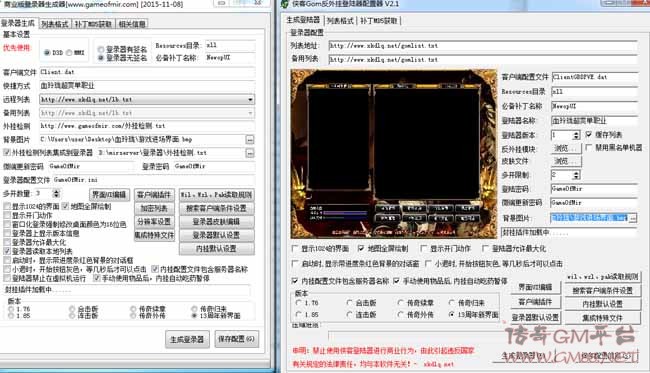
Task: Switch to the 相关信息 tab
Action: tap(132, 24)
